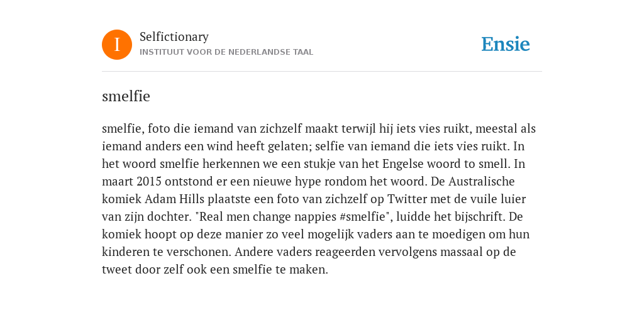Click the year '2015' in the text
This screenshot has width=644, height=322.
point(149,182)
